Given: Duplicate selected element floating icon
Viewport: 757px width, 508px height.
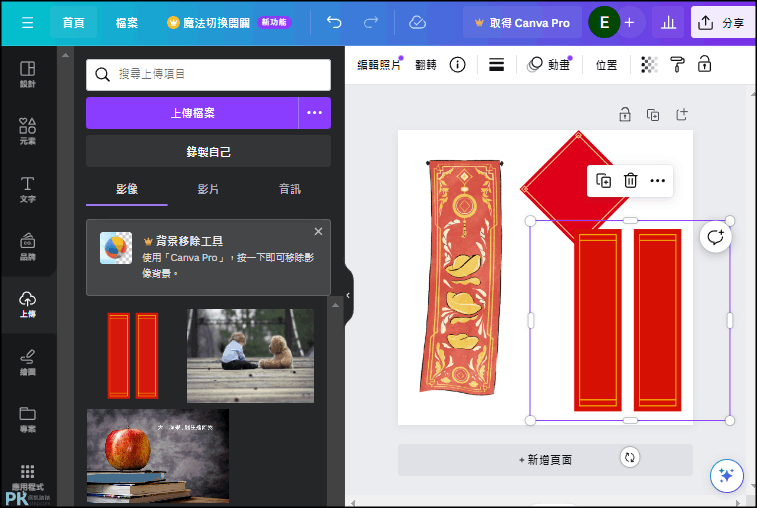Looking at the screenshot, I should [603, 181].
